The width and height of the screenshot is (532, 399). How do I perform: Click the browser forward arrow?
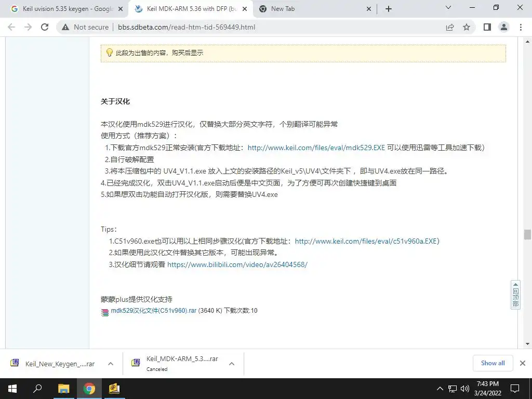point(28,27)
